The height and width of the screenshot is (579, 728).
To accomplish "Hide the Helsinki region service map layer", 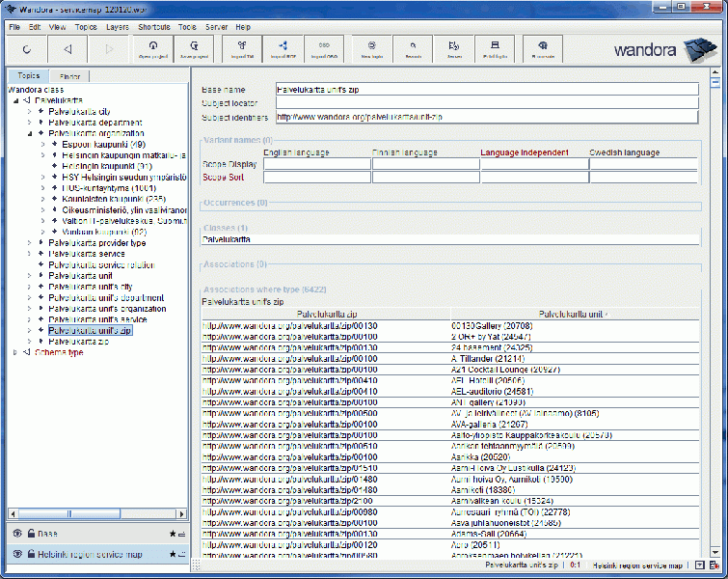I will coord(17,554).
